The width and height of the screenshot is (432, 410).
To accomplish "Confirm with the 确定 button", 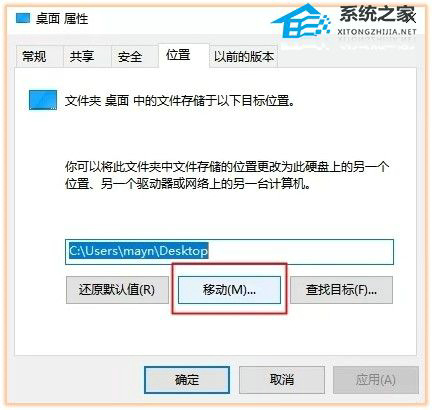I will pos(187,380).
